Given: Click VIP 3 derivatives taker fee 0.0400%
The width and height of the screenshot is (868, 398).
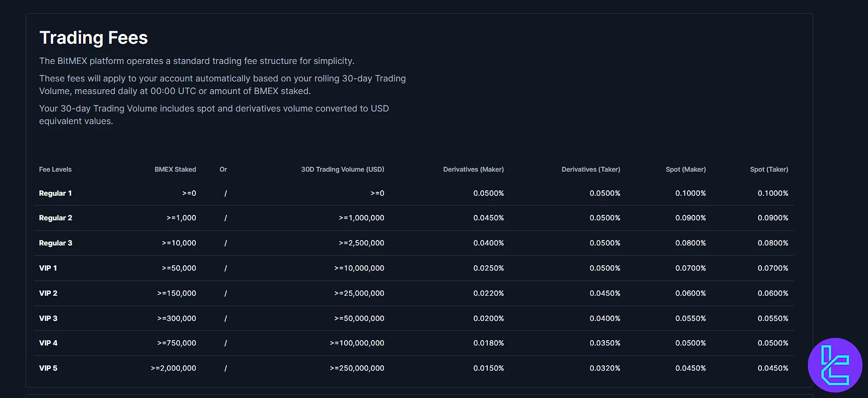Looking at the screenshot, I should [605, 318].
